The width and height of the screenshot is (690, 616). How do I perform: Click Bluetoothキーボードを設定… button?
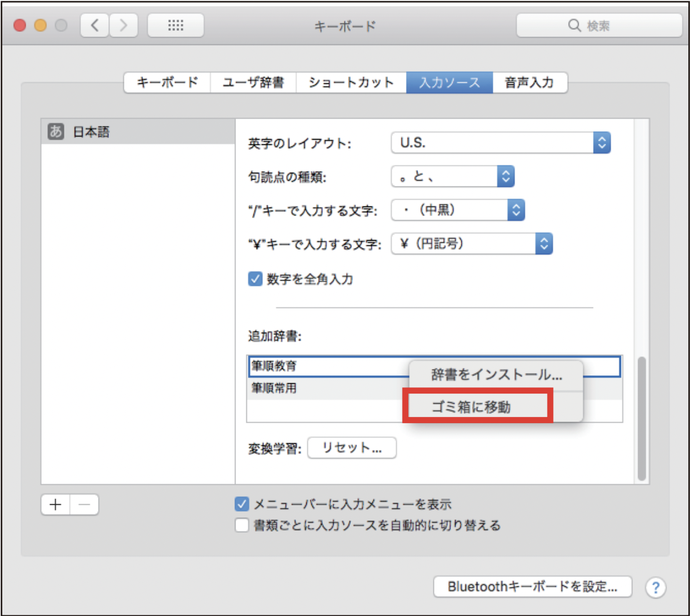(533, 586)
